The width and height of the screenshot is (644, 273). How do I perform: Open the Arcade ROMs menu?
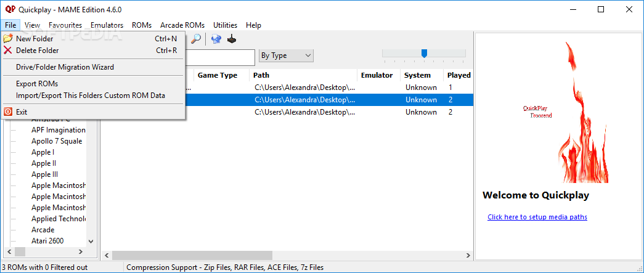point(182,25)
